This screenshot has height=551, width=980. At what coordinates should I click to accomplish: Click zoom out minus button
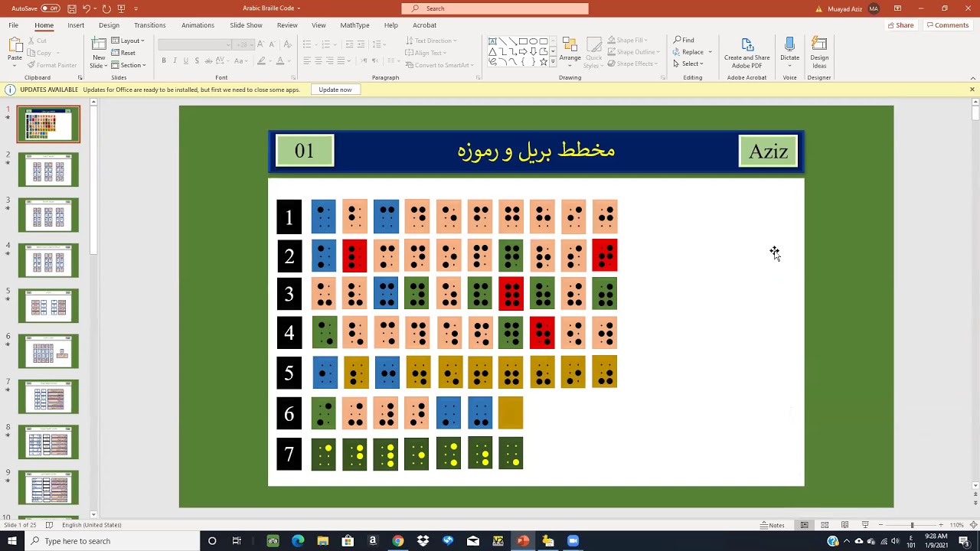(x=881, y=525)
